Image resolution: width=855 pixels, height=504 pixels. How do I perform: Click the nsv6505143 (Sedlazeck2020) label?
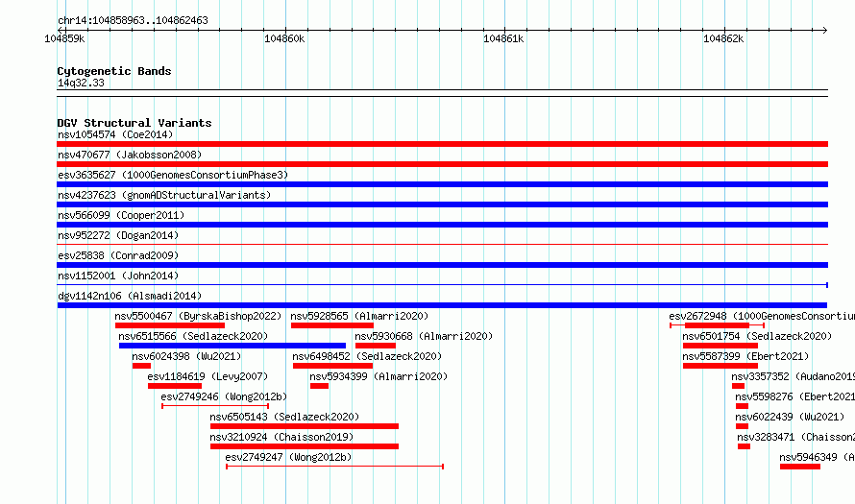284,417
